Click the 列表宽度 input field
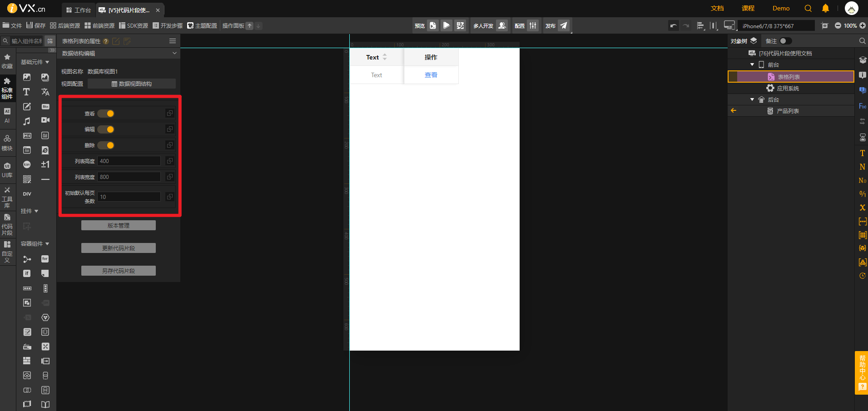Screen dimensions: 868x411 pyautogui.click(x=129, y=177)
